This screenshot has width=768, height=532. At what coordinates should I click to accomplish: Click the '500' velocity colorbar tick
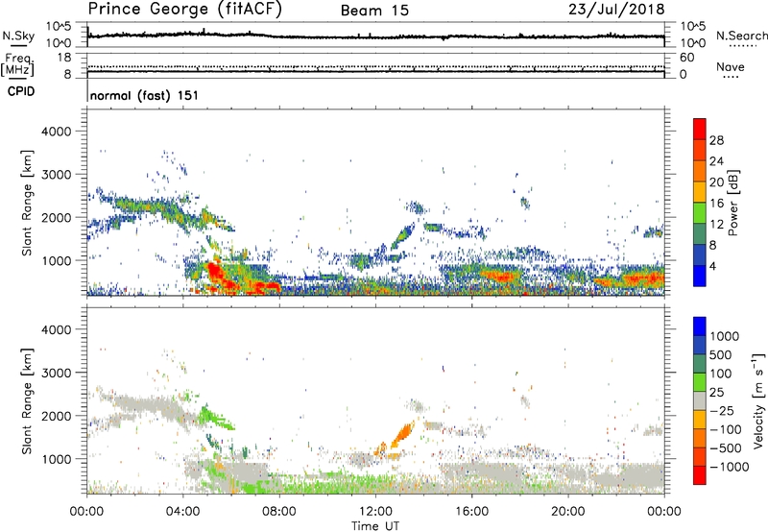(x=721, y=355)
